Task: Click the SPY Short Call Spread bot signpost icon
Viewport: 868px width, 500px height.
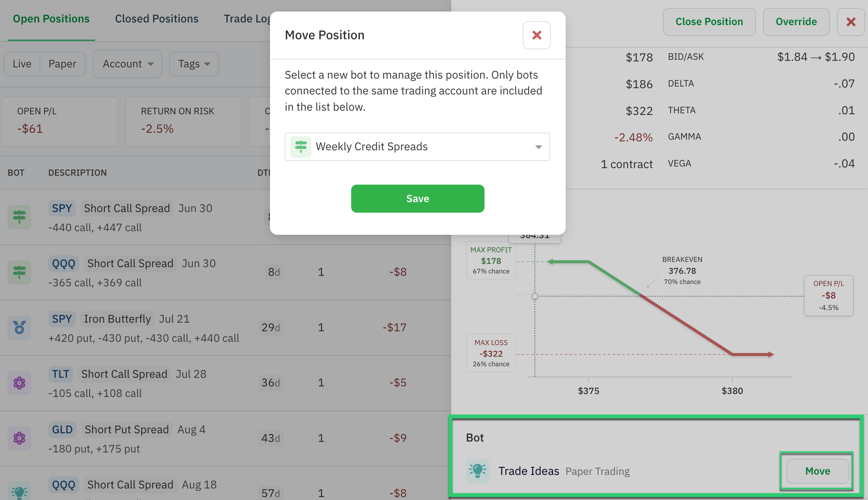Action: pyautogui.click(x=19, y=217)
